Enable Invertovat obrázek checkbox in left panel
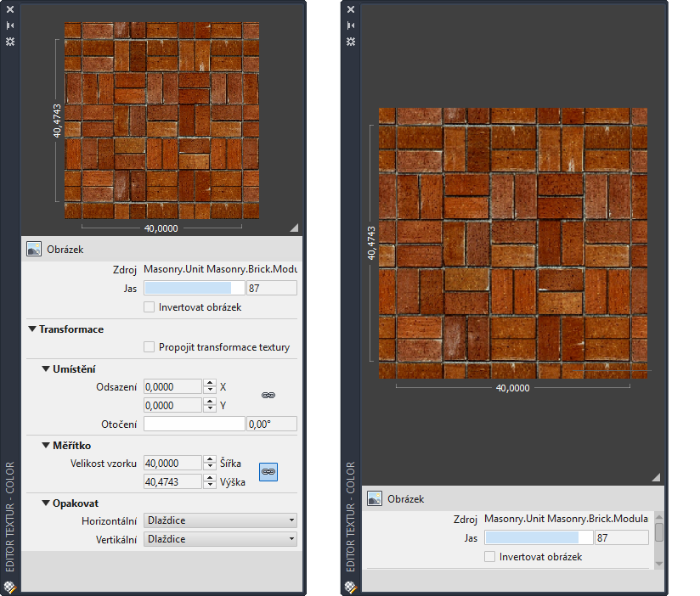This screenshot has width=700, height=596. click(x=150, y=307)
